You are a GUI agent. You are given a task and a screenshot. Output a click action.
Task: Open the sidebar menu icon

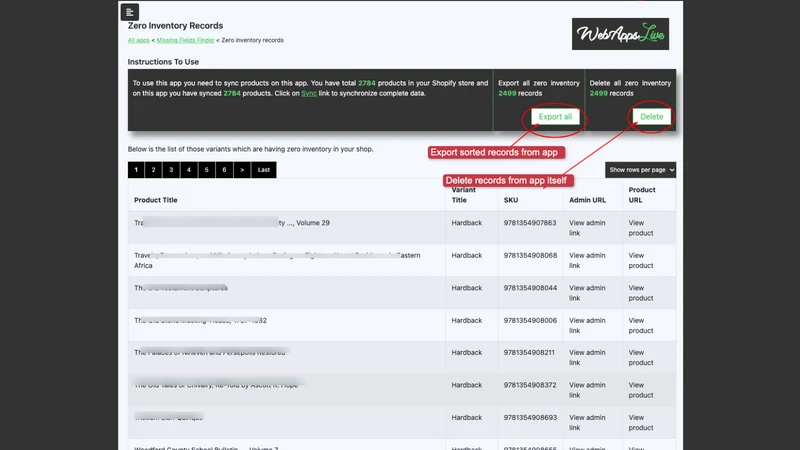(x=130, y=12)
